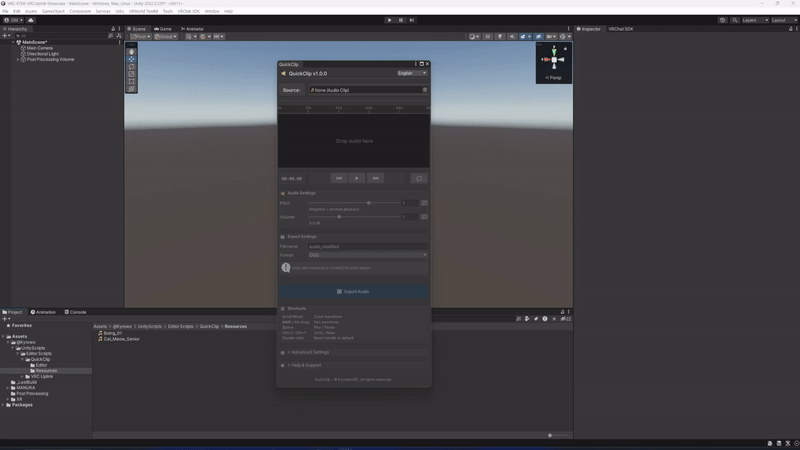Select the Rect tool in scene toolbar

tap(132, 81)
